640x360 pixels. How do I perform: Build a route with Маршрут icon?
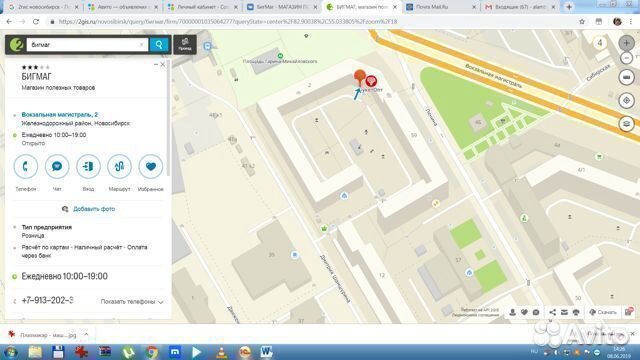(120, 167)
